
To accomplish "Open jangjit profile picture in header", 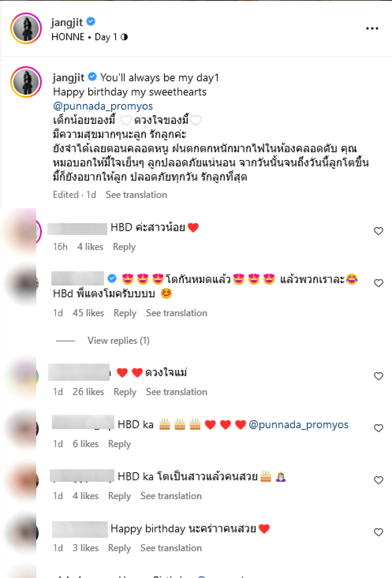I will [x=26, y=28].
